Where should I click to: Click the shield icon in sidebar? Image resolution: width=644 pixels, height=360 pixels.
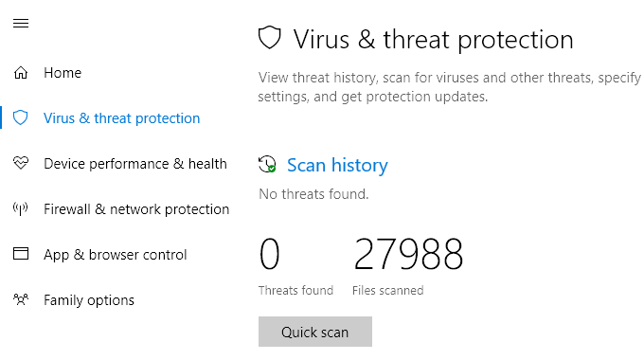tap(21, 117)
